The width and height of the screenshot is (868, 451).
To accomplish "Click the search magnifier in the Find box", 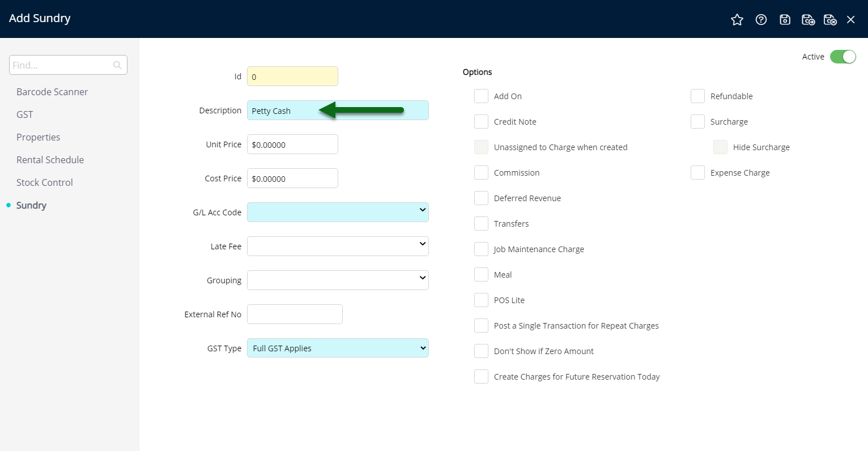I will point(117,65).
